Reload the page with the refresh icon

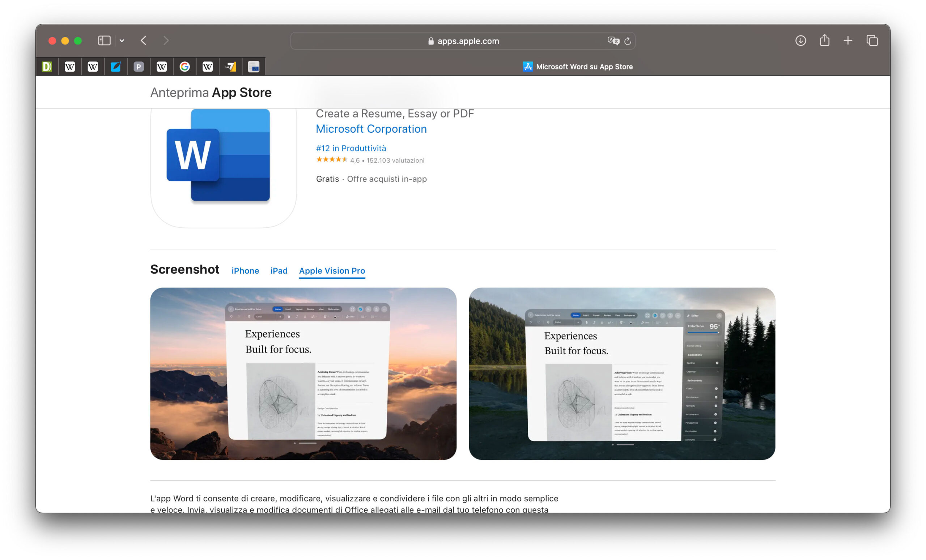(x=628, y=41)
